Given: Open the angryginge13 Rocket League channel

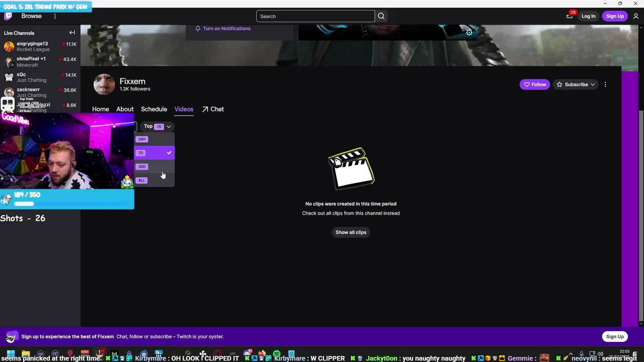Looking at the screenshot, I should point(40,47).
